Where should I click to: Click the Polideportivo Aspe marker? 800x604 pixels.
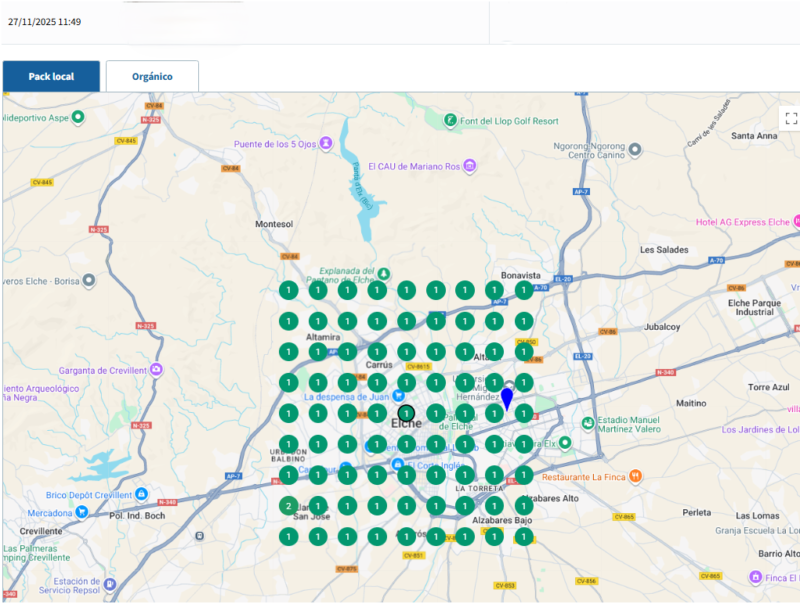click(x=78, y=117)
